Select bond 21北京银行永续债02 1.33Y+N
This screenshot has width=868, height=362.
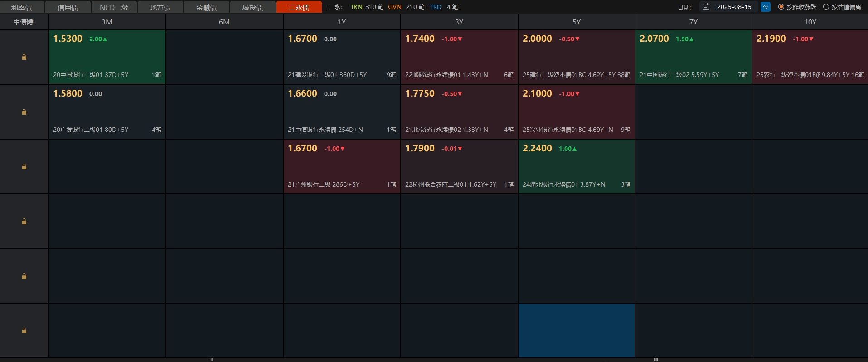click(446, 130)
